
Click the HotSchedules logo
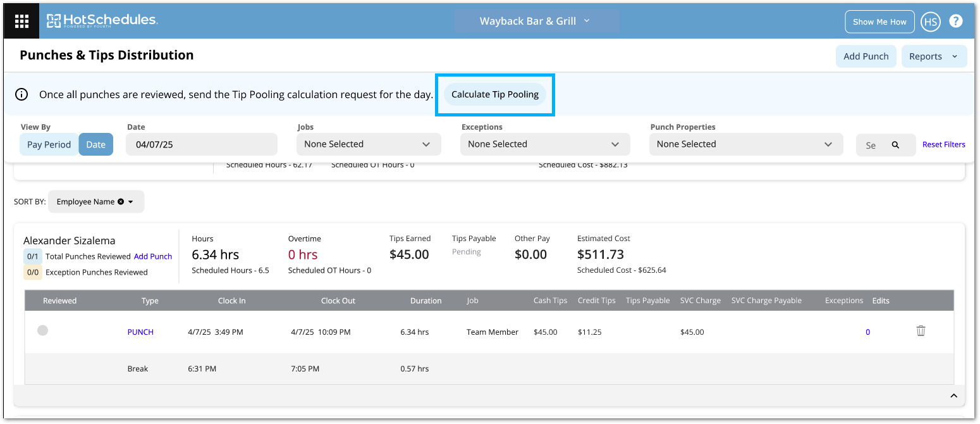coord(102,21)
